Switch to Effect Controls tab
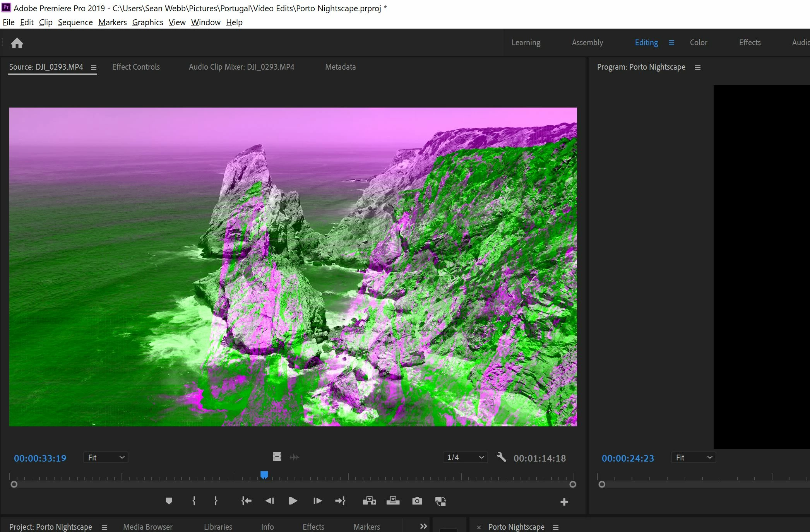 136,67
